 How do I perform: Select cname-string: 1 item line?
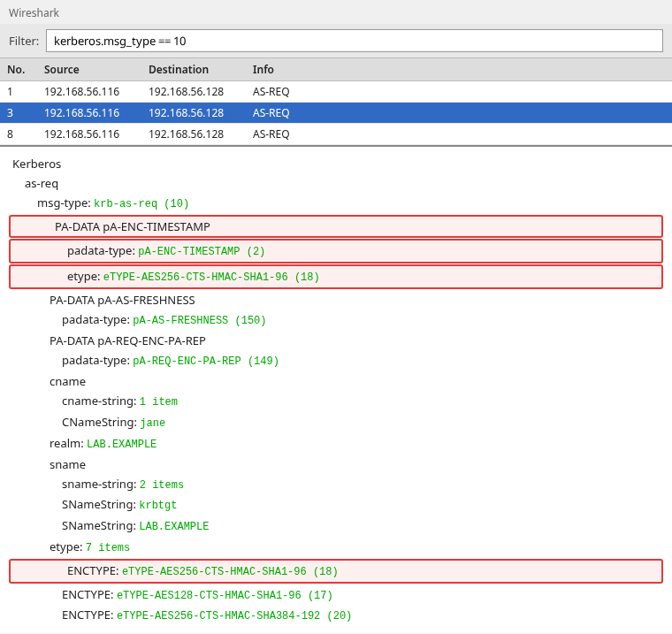pos(119,401)
